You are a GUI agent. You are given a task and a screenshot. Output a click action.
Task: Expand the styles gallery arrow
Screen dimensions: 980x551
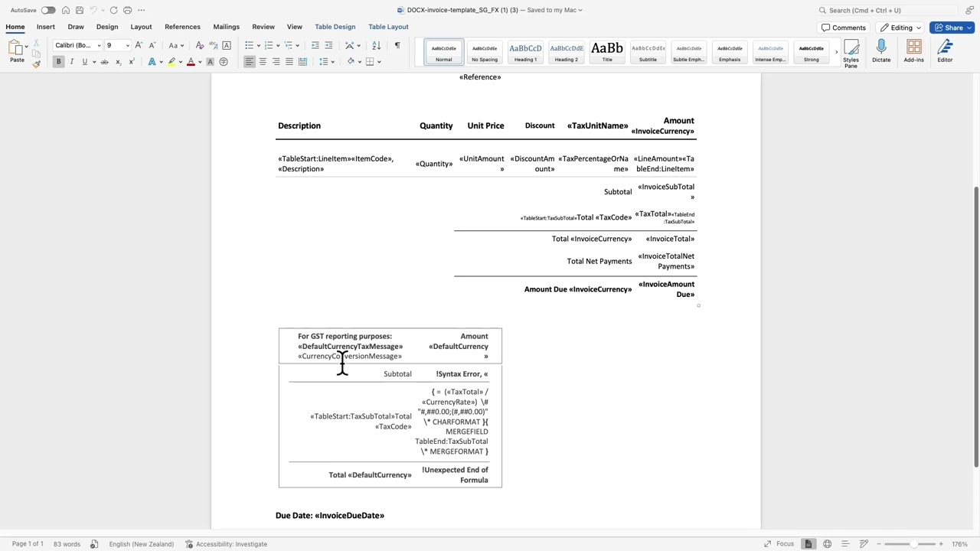(836, 51)
